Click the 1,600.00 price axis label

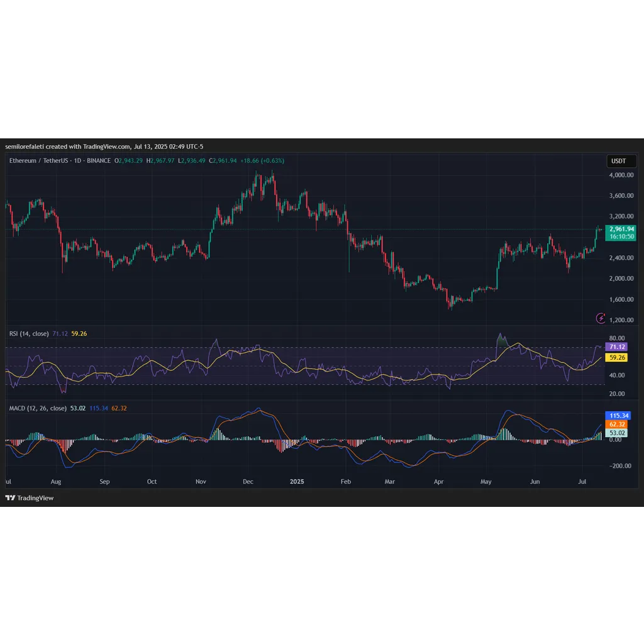[x=621, y=299]
